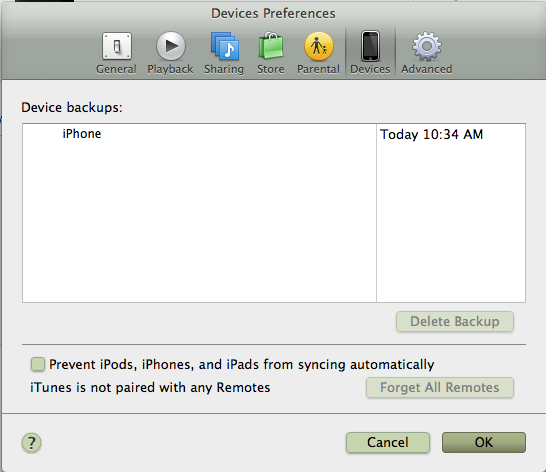Confirm preferences with the OK button
546x472 pixels.
click(x=484, y=442)
